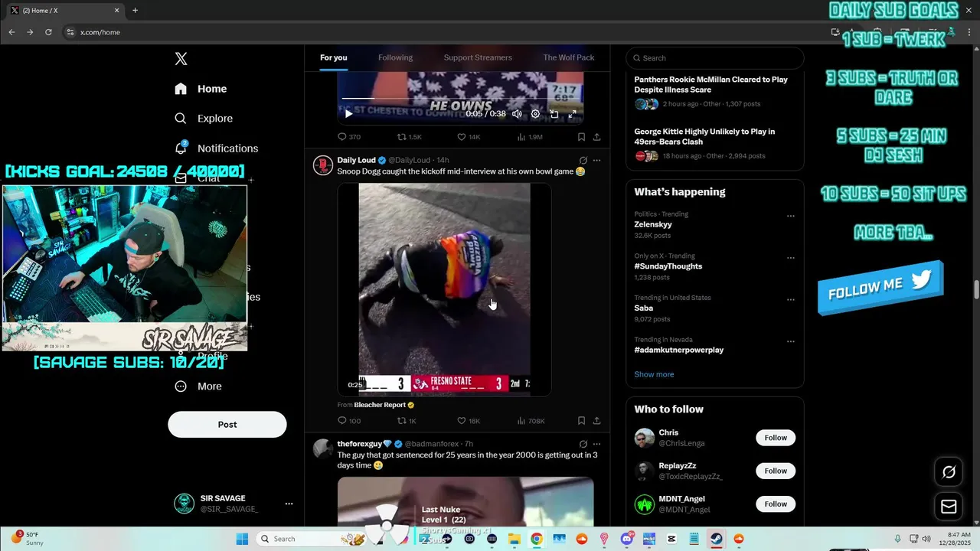The height and width of the screenshot is (551, 980).
Task: Open a new Chrome tab
Action: point(135,11)
